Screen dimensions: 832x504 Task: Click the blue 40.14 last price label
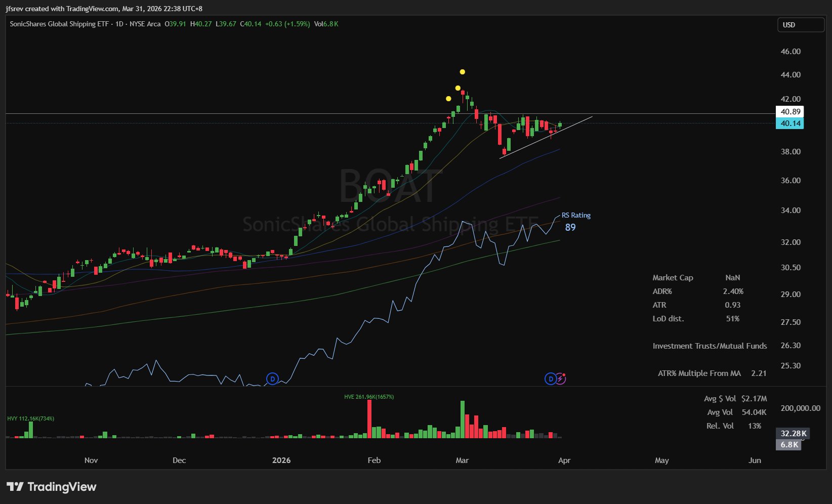790,123
